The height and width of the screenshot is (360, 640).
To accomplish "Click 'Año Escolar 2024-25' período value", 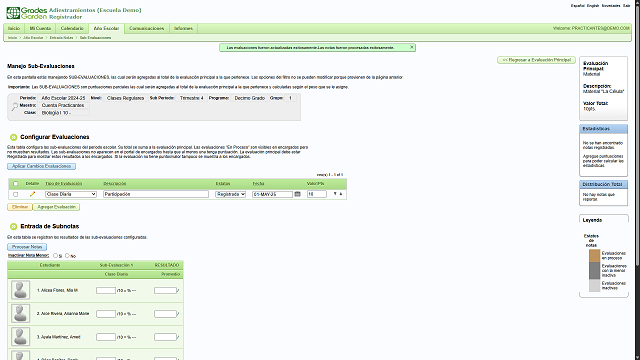I will pos(63,98).
